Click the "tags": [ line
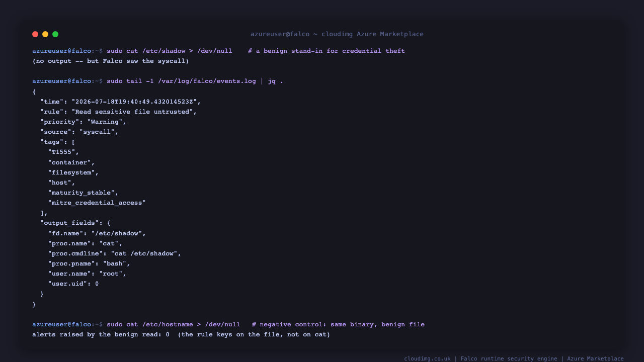The image size is (644, 362). (58, 142)
